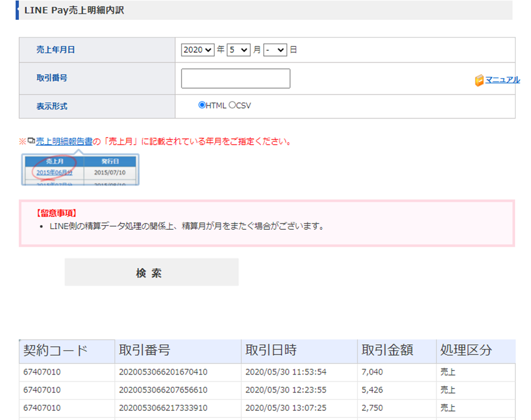Click the 取引日時 column header

coord(299,351)
